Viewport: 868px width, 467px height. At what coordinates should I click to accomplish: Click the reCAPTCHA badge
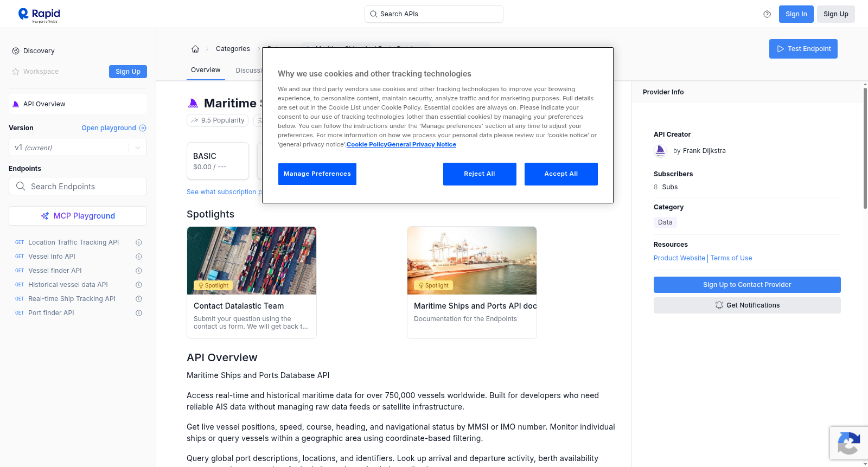click(x=848, y=443)
